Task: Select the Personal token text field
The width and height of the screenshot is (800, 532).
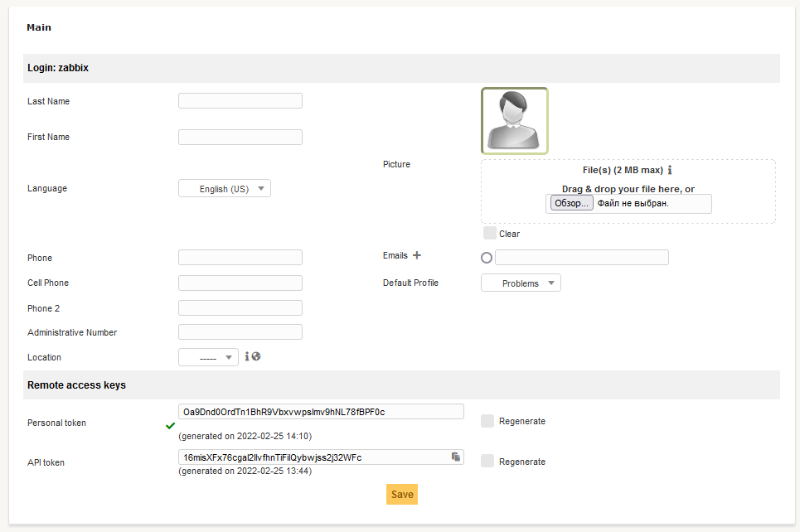Action: click(321, 412)
